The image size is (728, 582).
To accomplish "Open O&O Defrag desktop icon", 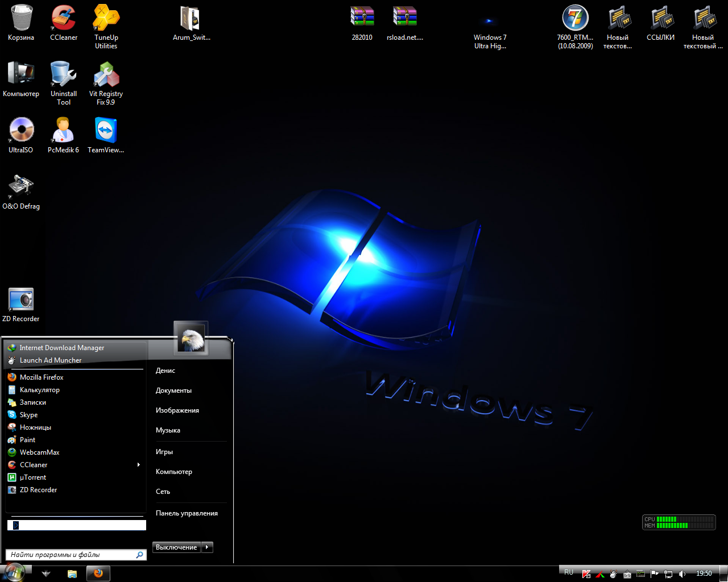I will (21, 192).
